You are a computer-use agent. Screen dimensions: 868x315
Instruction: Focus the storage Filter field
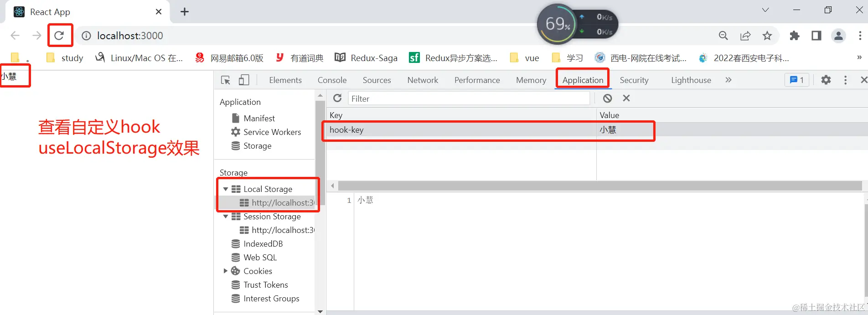coord(469,98)
